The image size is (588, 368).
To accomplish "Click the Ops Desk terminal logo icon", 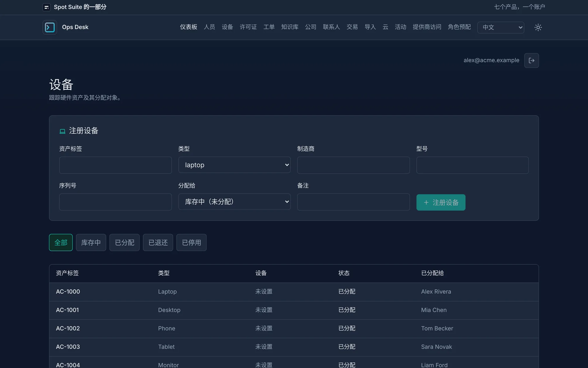I will pyautogui.click(x=50, y=27).
